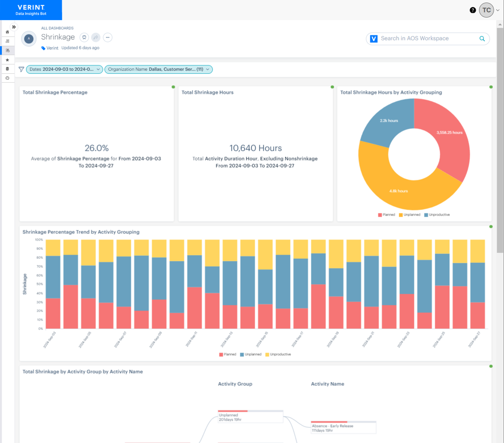Click the database icon in the sidebar
The height and width of the screenshot is (443, 504).
[7, 69]
